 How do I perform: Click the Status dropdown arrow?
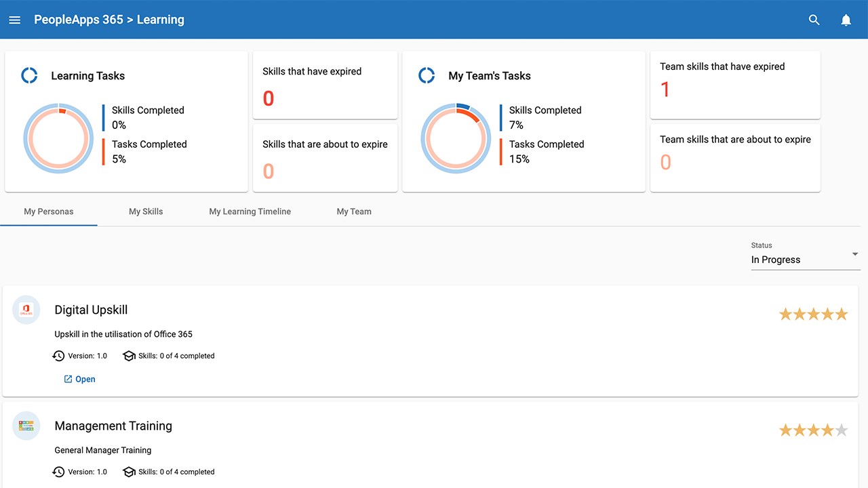click(855, 254)
